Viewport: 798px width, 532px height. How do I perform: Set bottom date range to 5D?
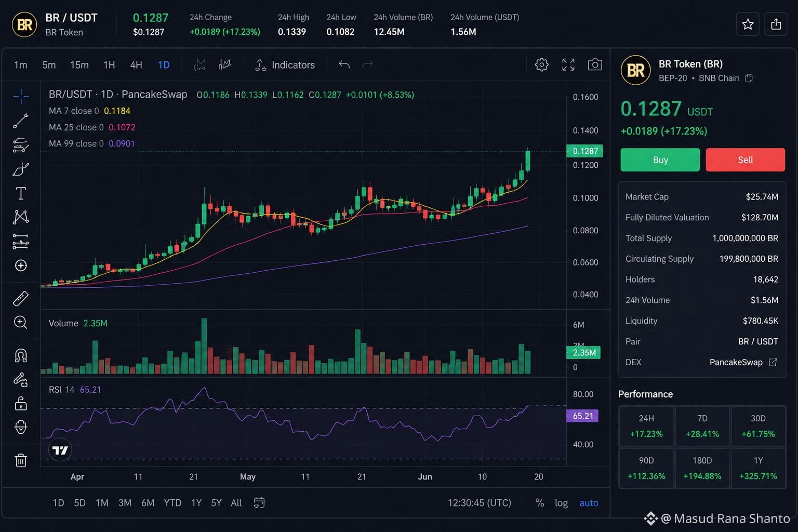(x=79, y=503)
